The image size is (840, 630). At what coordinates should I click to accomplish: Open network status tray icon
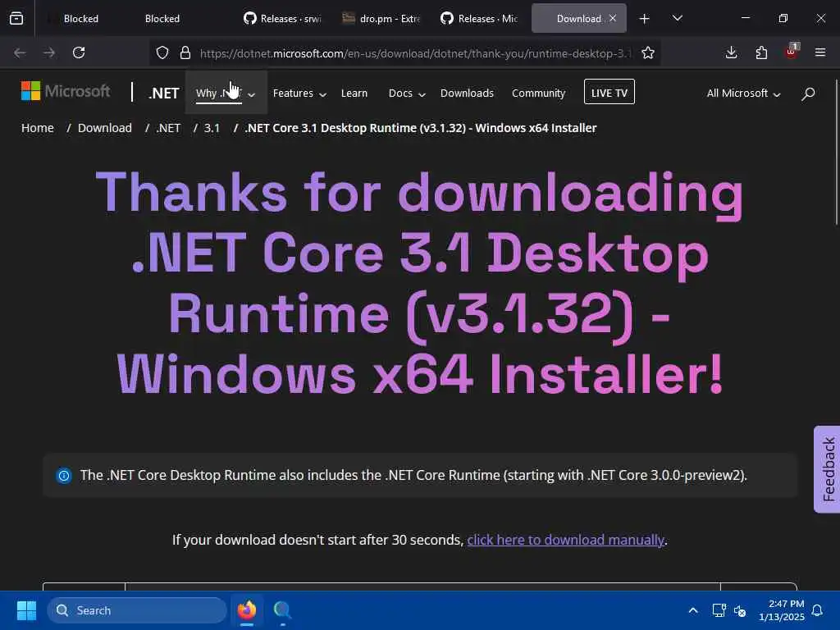(719, 610)
